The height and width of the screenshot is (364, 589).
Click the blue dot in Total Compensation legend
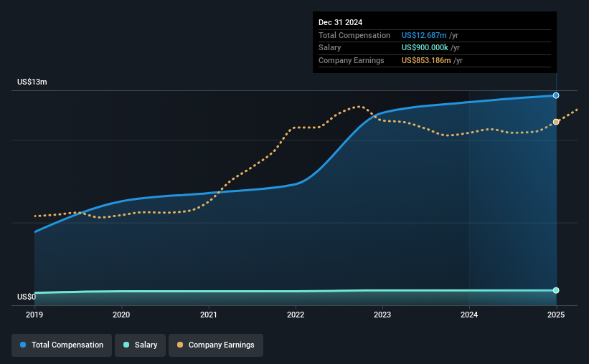(23, 345)
